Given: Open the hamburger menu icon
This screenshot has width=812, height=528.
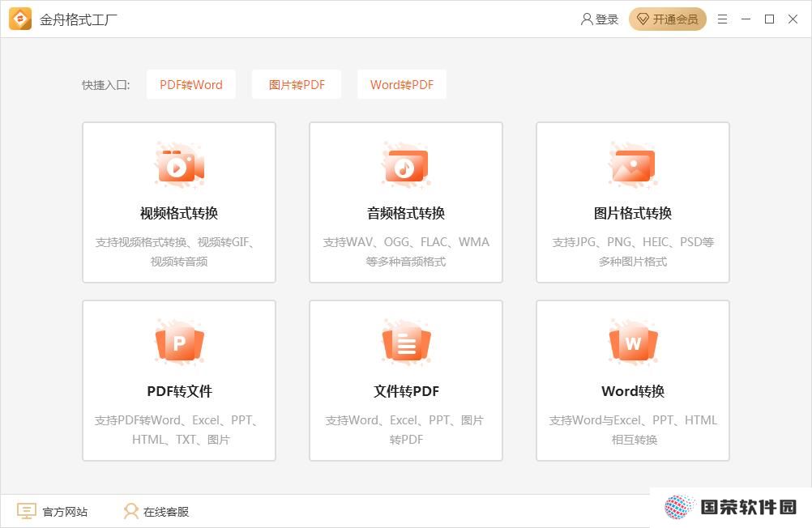Looking at the screenshot, I should click(x=722, y=19).
